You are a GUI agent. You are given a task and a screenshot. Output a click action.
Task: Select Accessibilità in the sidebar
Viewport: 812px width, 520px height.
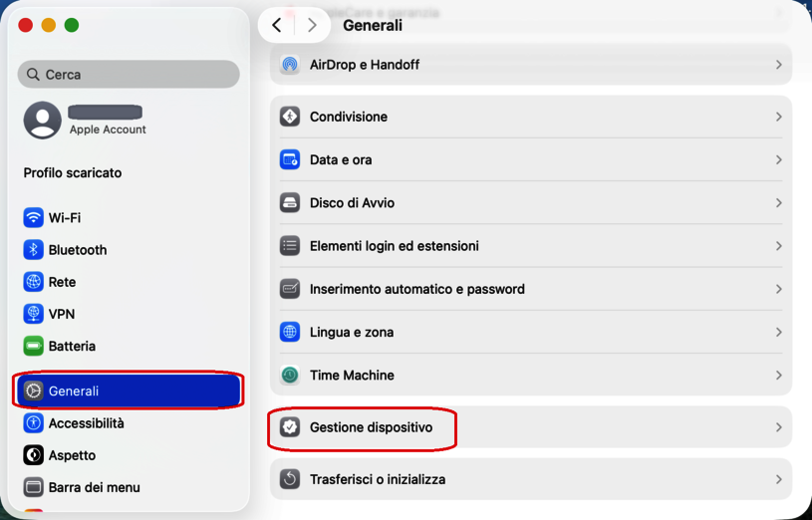(86, 423)
